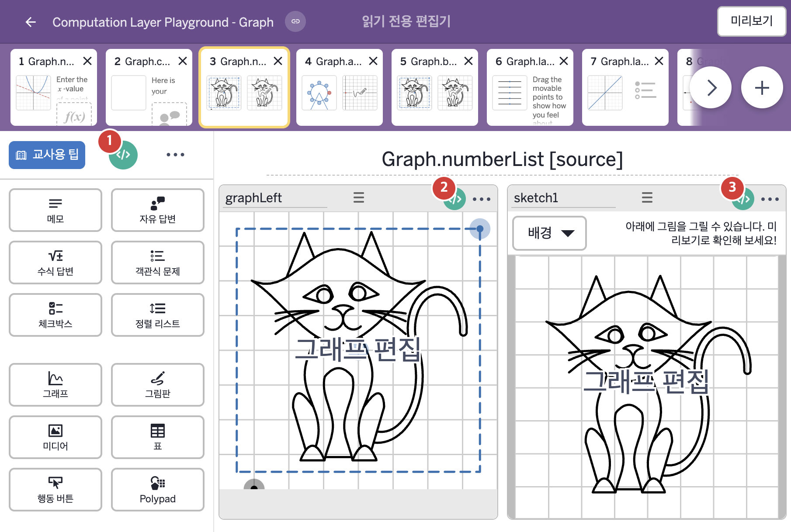Open the screen options three-dot menu
Viewport: 791px width, 532px height.
click(x=175, y=155)
